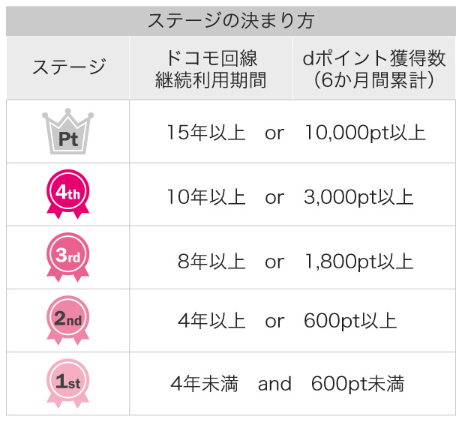The image size is (462, 422).
Task: Click the 8年以上 text
Action: (x=212, y=261)
